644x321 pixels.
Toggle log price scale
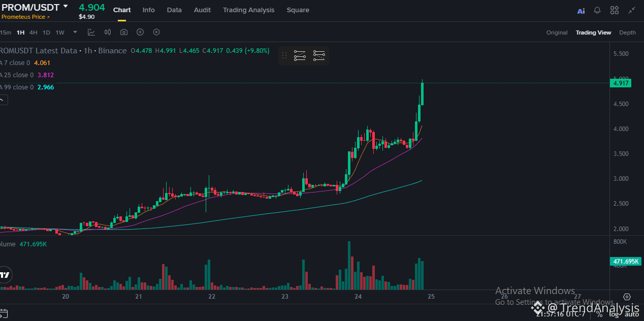tap(615, 314)
